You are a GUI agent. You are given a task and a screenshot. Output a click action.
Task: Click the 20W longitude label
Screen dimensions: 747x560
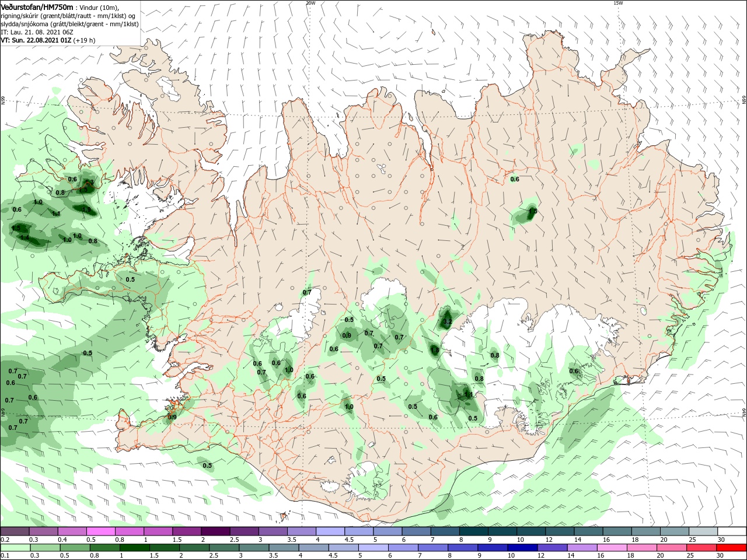(x=310, y=3)
